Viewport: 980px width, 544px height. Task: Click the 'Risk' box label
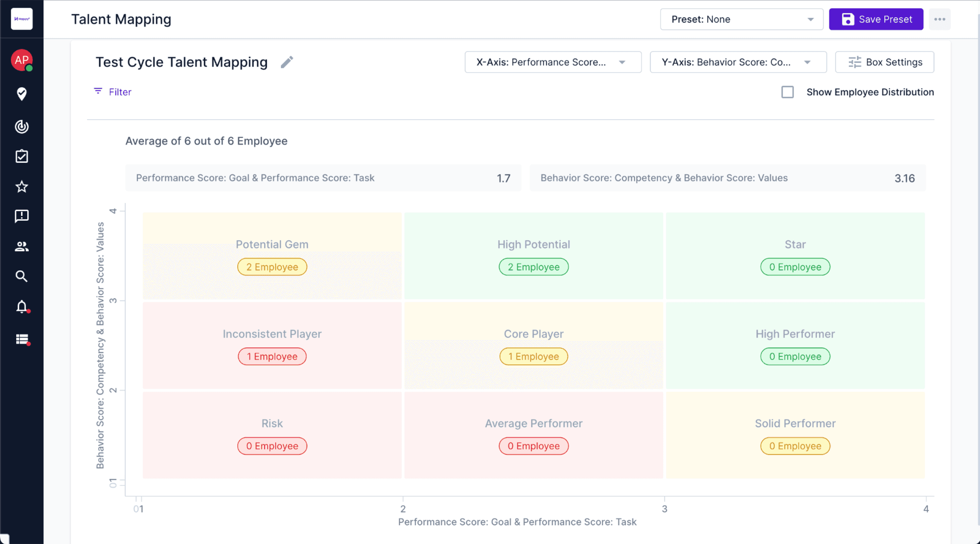pyautogui.click(x=272, y=423)
